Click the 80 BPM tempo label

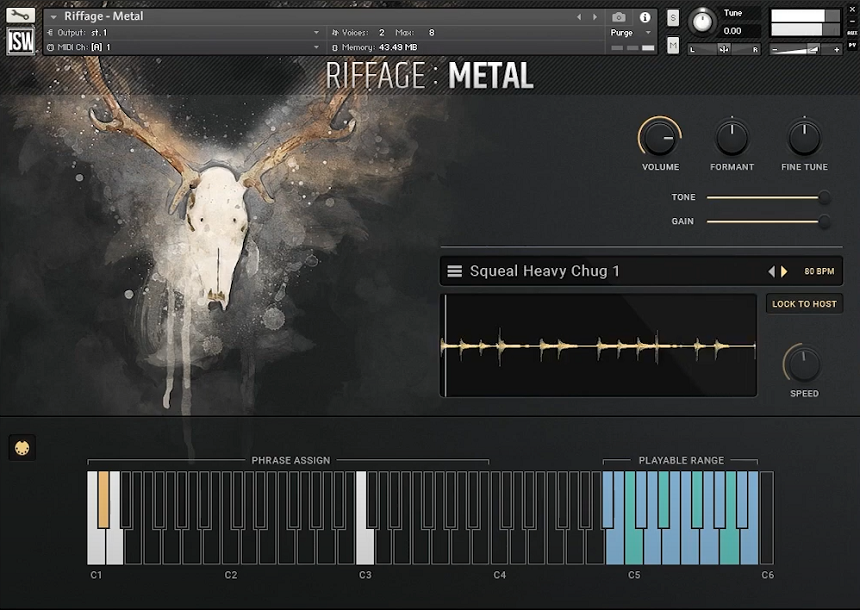coord(819,271)
